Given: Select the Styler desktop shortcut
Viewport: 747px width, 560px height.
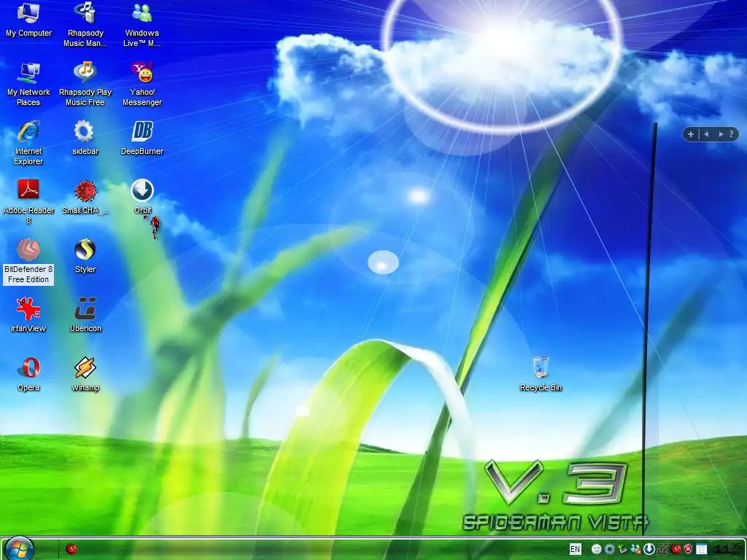Looking at the screenshot, I should coord(85,256).
